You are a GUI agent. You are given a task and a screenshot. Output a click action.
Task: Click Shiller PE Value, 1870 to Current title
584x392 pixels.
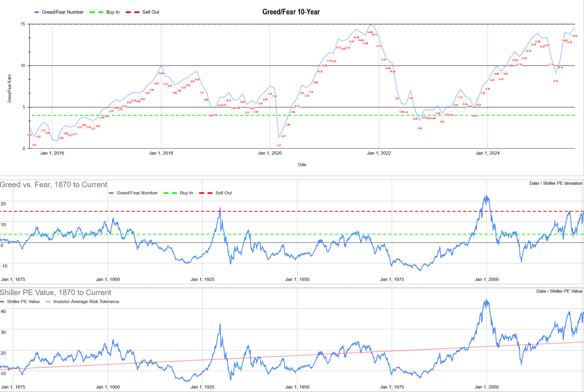(x=56, y=292)
